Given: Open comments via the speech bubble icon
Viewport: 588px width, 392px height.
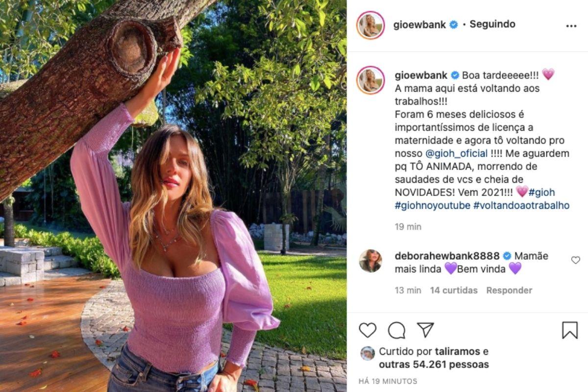Looking at the screenshot, I should [x=396, y=330].
